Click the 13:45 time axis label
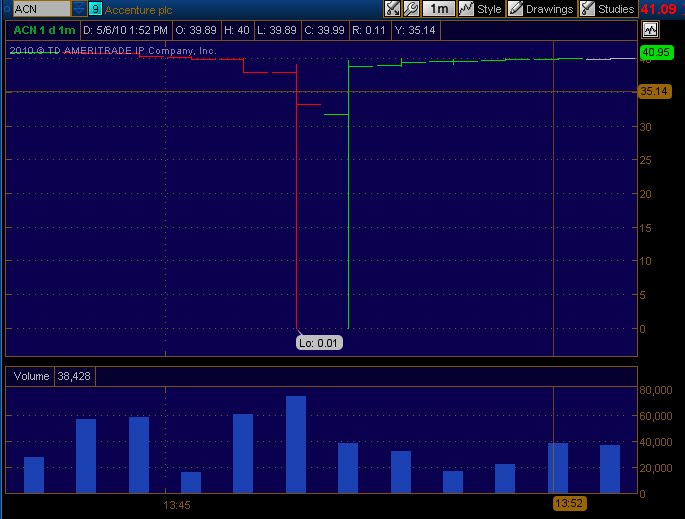 pos(176,505)
